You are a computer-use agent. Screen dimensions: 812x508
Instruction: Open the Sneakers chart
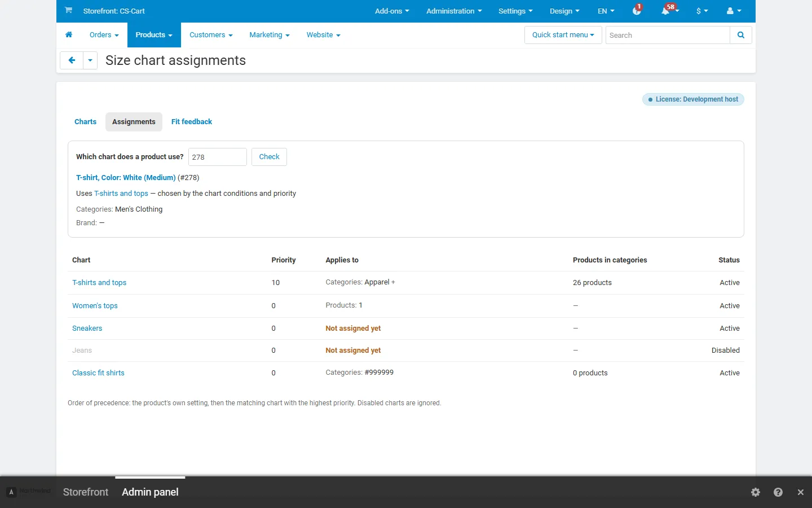click(87, 329)
